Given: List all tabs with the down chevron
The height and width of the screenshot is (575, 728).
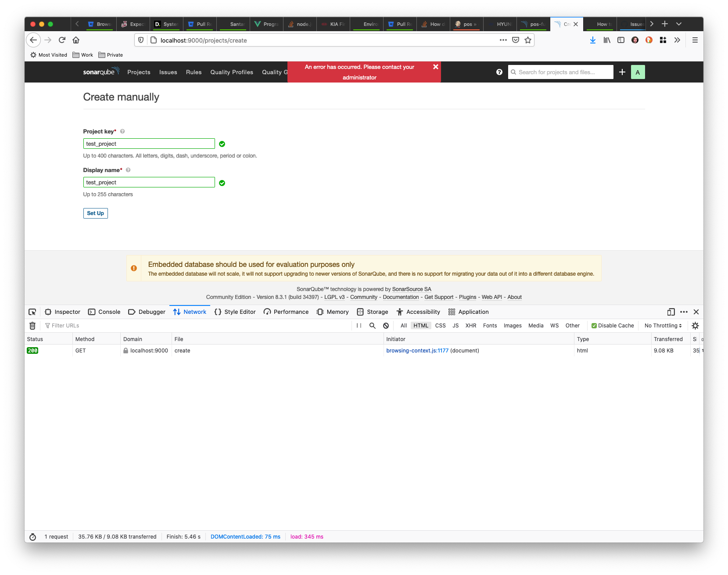Looking at the screenshot, I should point(679,24).
